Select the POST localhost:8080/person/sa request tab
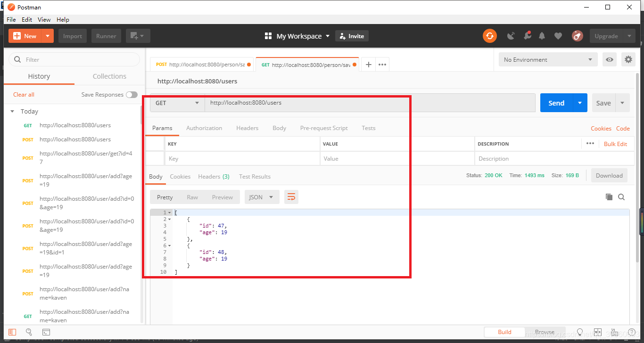Screen dimensions: 644x343 point(202,65)
